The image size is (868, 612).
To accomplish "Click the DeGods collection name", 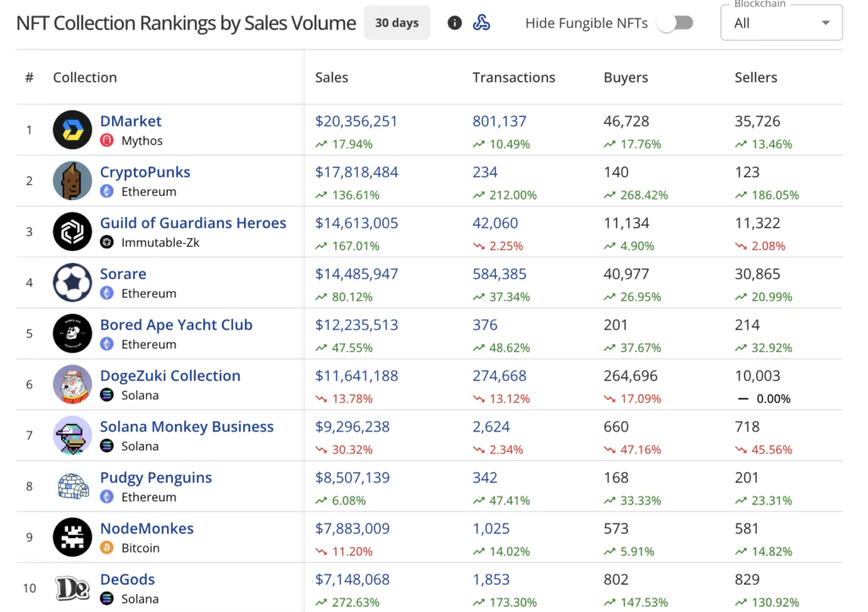I will tap(127, 579).
